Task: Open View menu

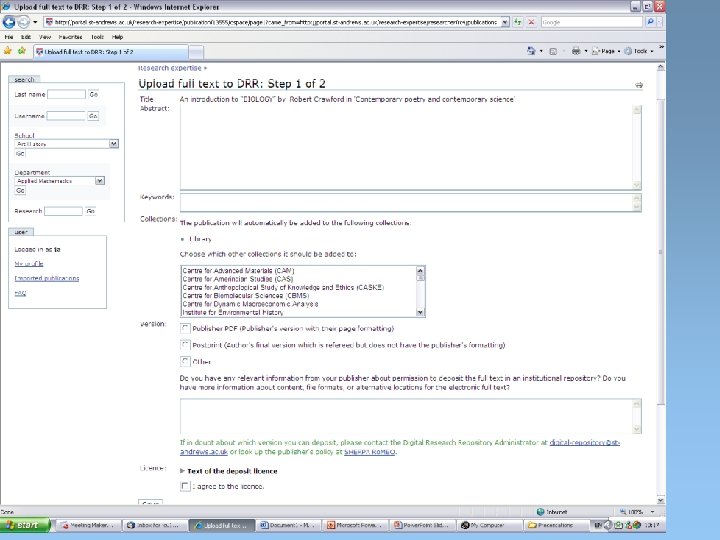Action: point(45,37)
